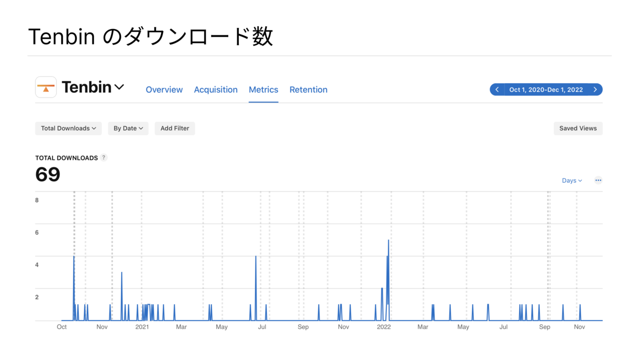Click the y-axis label 8
This screenshot has height=362, width=644.
pyautogui.click(x=37, y=200)
